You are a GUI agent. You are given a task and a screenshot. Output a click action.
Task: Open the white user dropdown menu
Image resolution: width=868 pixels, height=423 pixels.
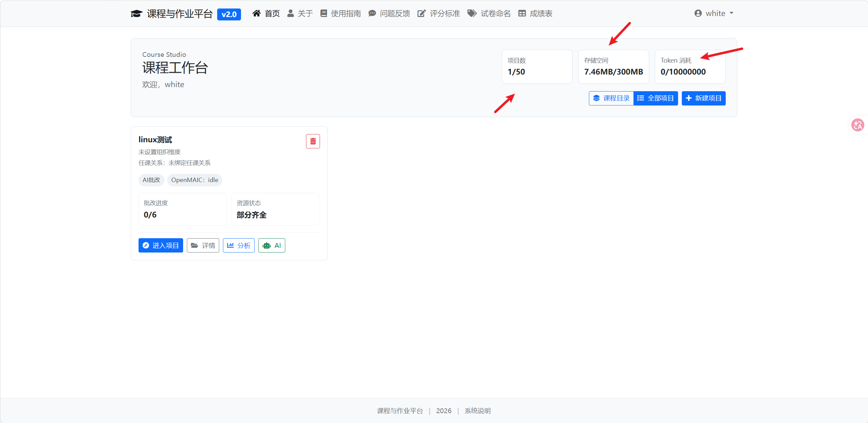(x=714, y=13)
